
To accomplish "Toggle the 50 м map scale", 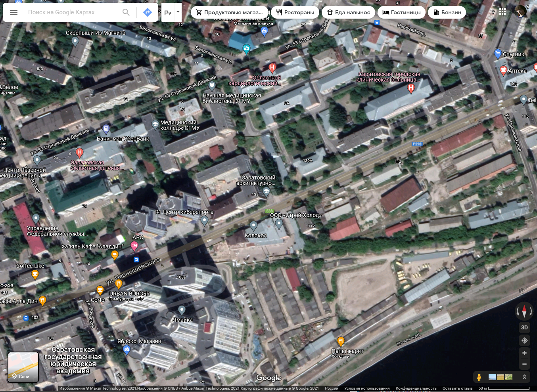I will coord(504,388).
